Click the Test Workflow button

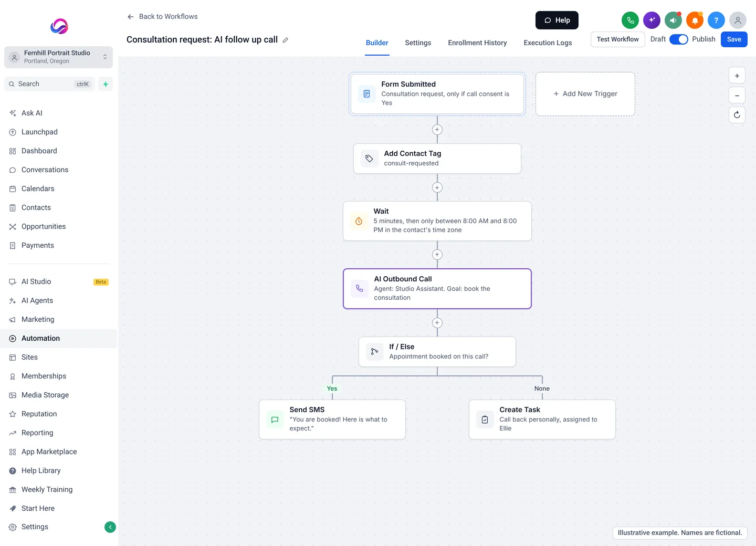click(617, 39)
